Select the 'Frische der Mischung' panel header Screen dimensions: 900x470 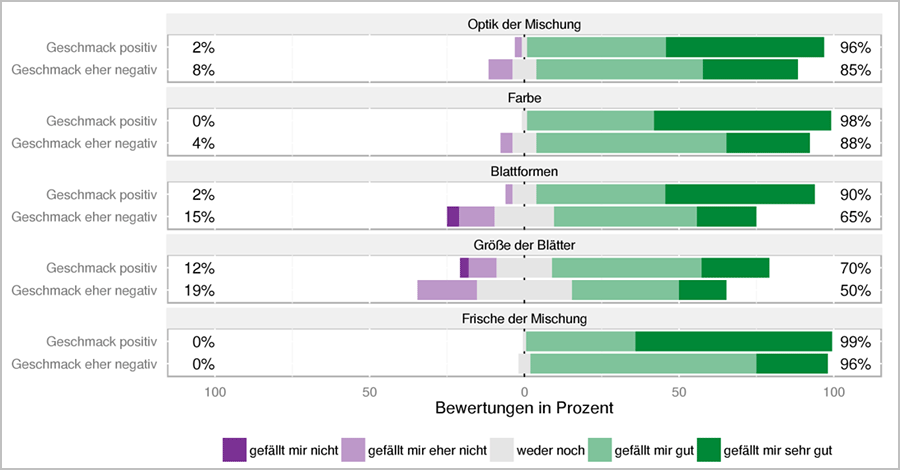(x=524, y=318)
